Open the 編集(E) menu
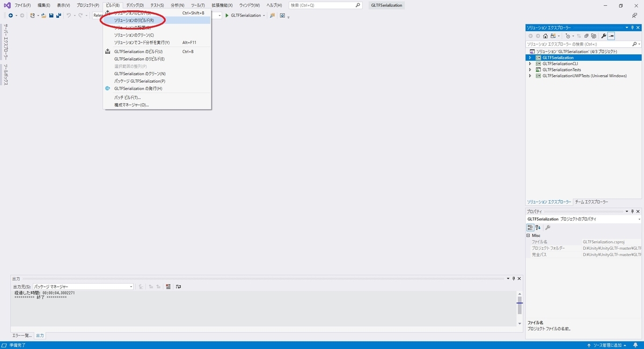Viewport: 644px width, 349px height. coord(43,5)
